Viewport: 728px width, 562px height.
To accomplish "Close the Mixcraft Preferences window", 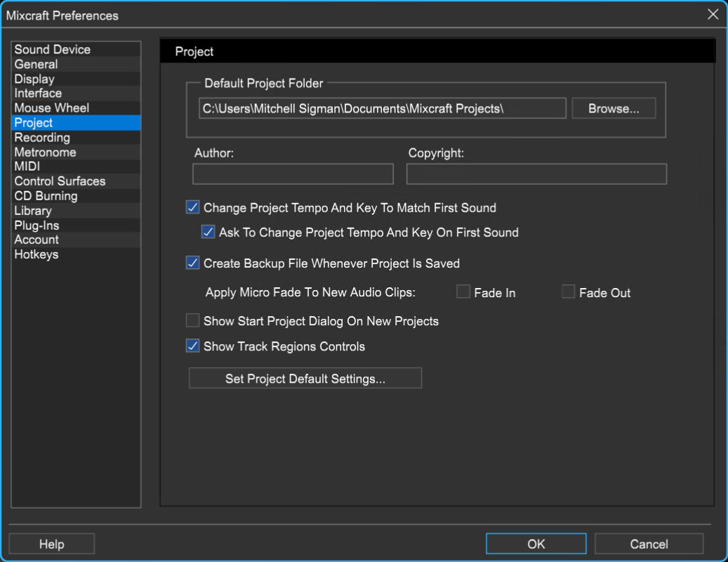I will (713, 14).
